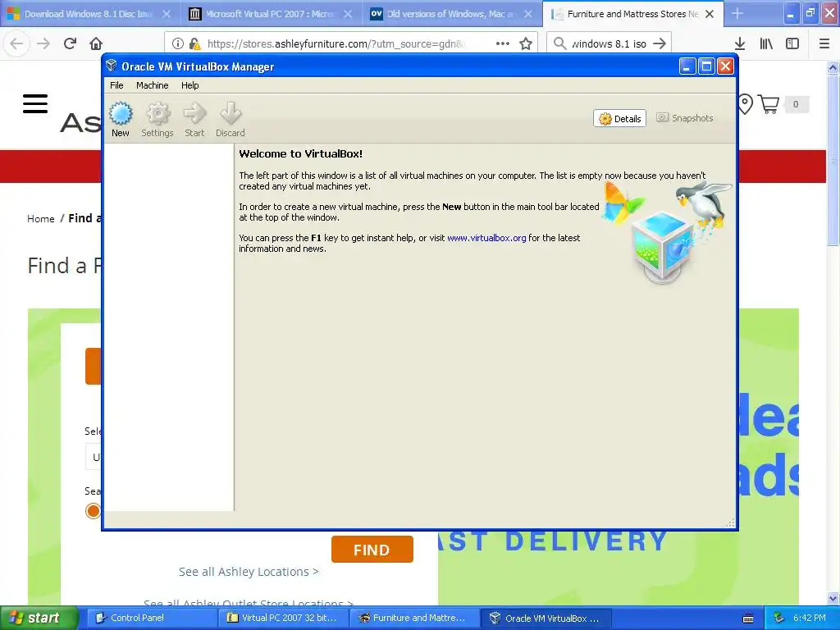Maximize the VirtualBox Manager window

click(706, 66)
